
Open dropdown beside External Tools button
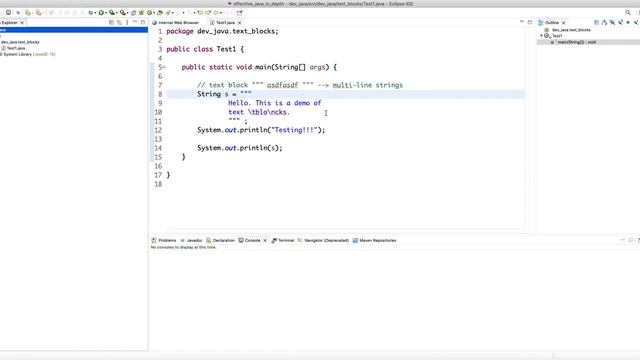click(x=128, y=13)
